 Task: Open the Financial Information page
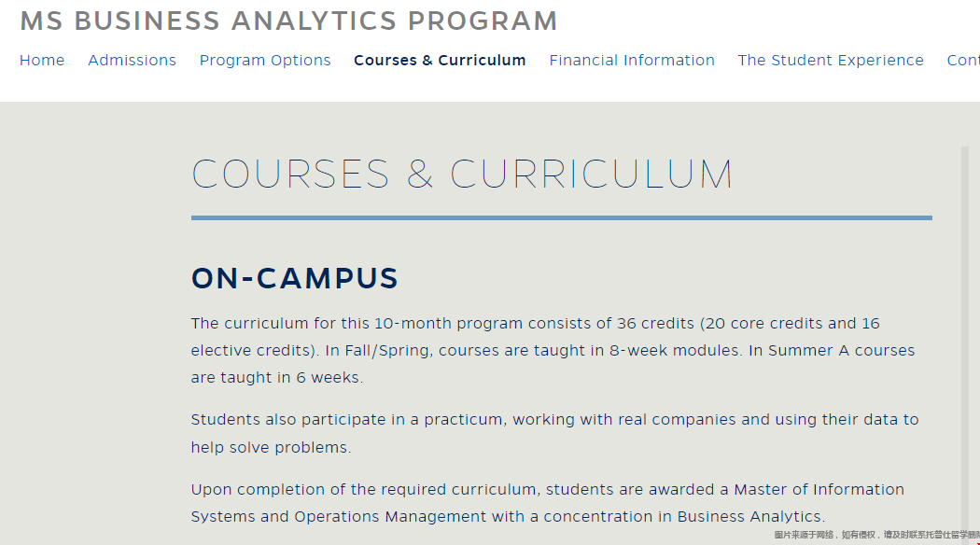point(632,60)
